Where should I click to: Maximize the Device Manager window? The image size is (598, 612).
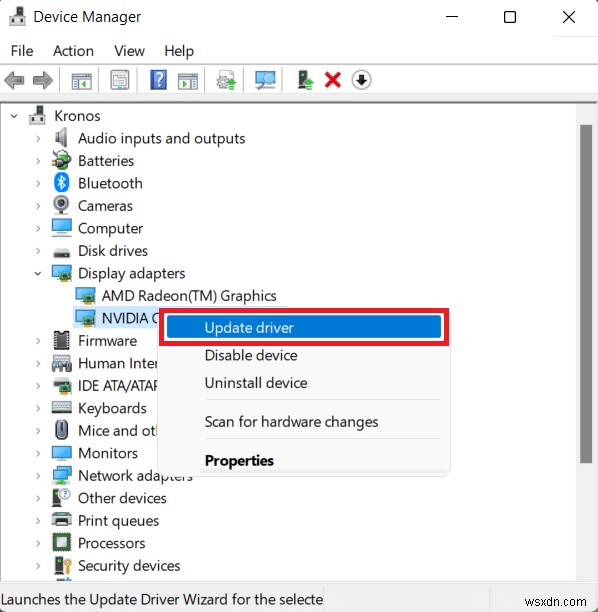click(x=510, y=17)
